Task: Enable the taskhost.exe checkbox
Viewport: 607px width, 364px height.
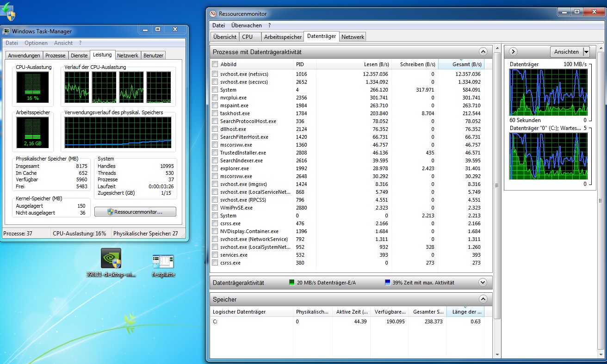Action: pos(215,113)
